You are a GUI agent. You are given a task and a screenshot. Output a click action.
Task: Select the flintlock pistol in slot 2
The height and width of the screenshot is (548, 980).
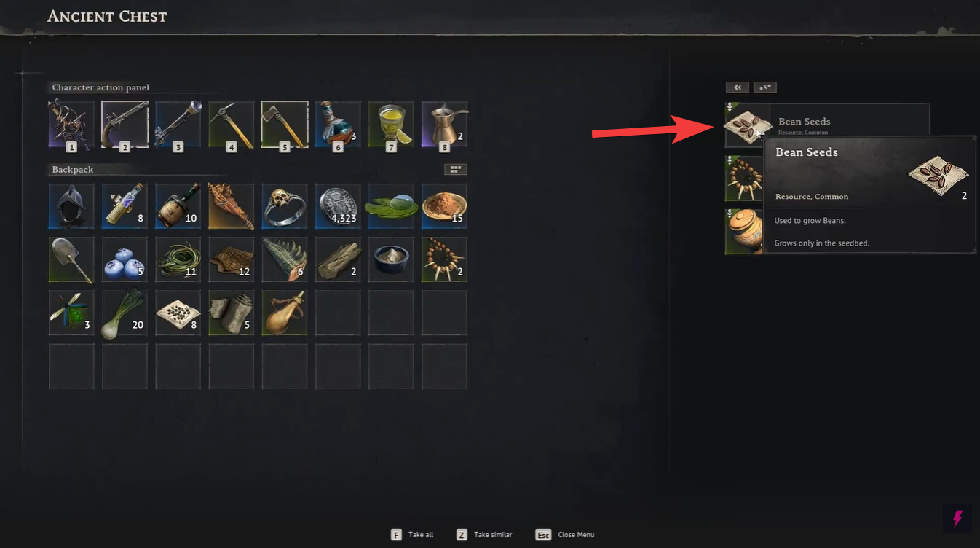pyautogui.click(x=125, y=125)
